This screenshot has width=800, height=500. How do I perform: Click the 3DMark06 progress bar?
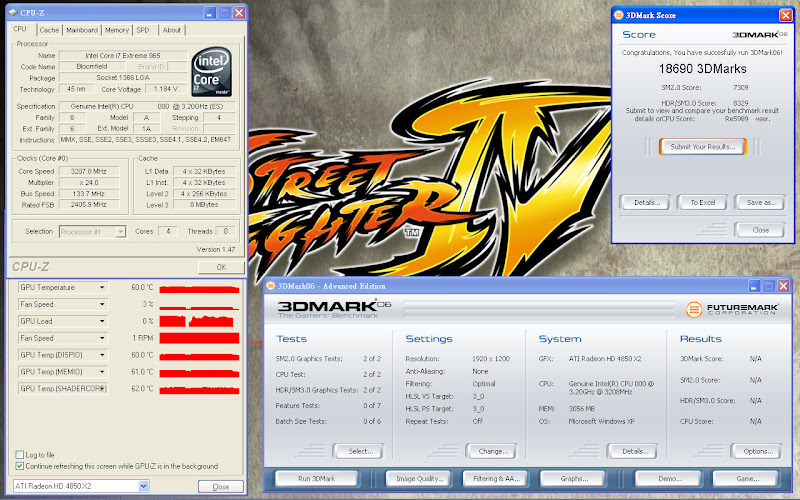pos(540,309)
